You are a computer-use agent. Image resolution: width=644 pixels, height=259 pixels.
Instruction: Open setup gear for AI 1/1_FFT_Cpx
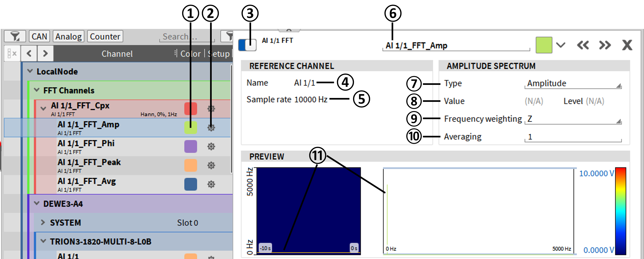211,109
